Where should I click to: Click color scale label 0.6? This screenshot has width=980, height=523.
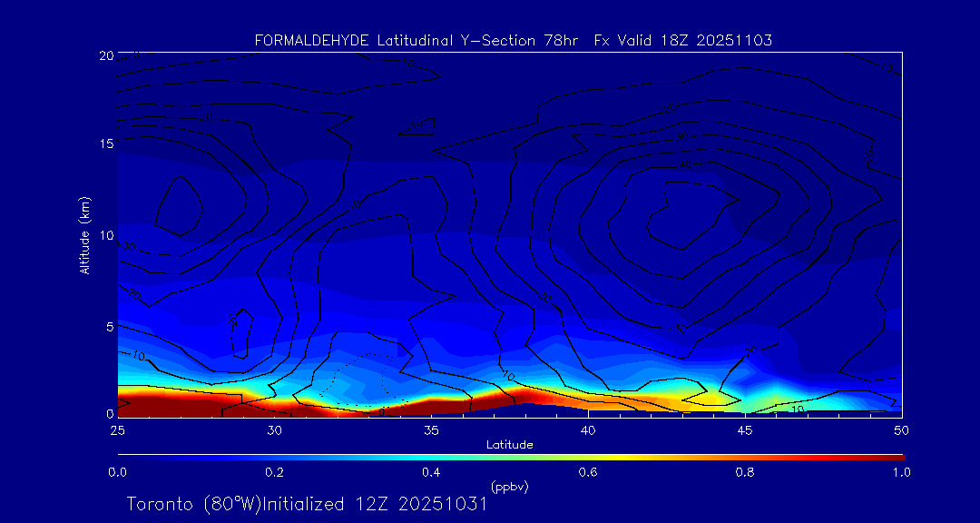[588, 472]
